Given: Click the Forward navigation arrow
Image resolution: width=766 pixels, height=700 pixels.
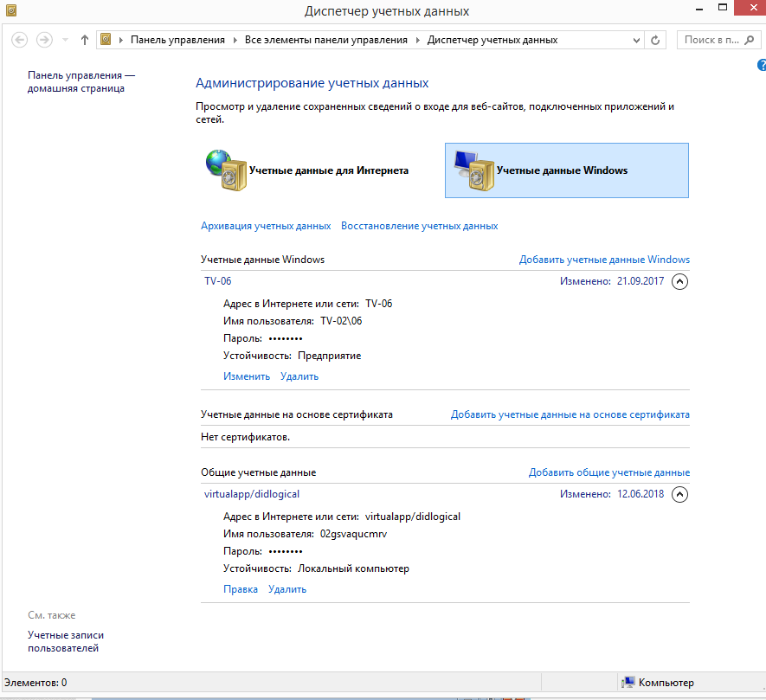Looking at the screenshot, I should click(x=44, y=40).
